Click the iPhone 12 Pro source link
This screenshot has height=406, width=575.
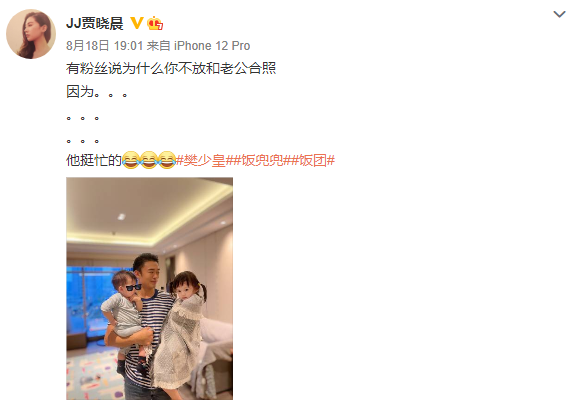212,46
